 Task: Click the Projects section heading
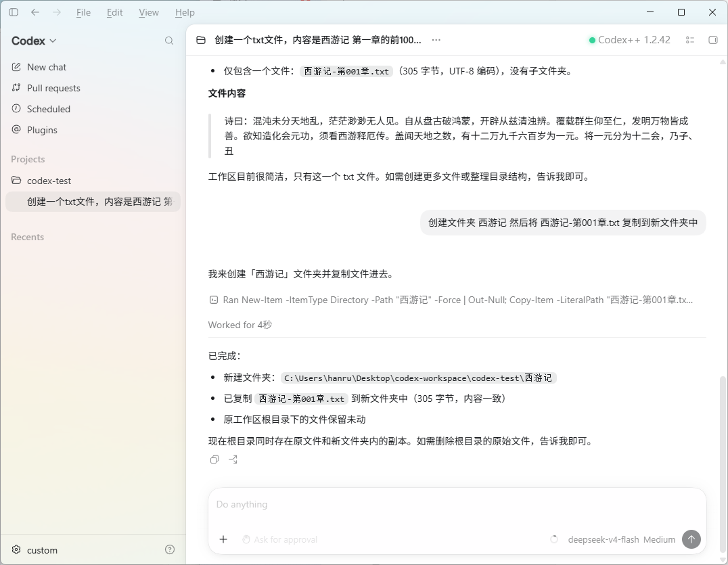[28, 159]
